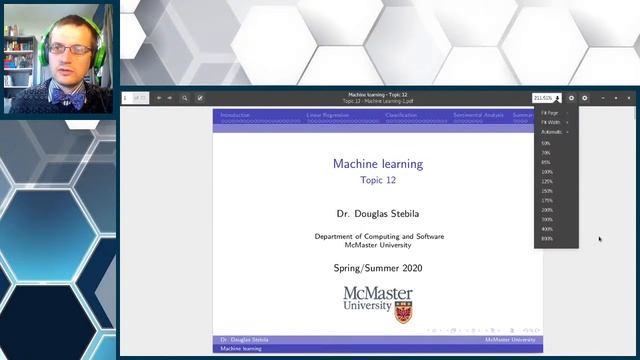Image resolution: width=640 pixels, height=360 pixels.
Task: Click the Machine learning slide title
Action: (x=378, y=164)
